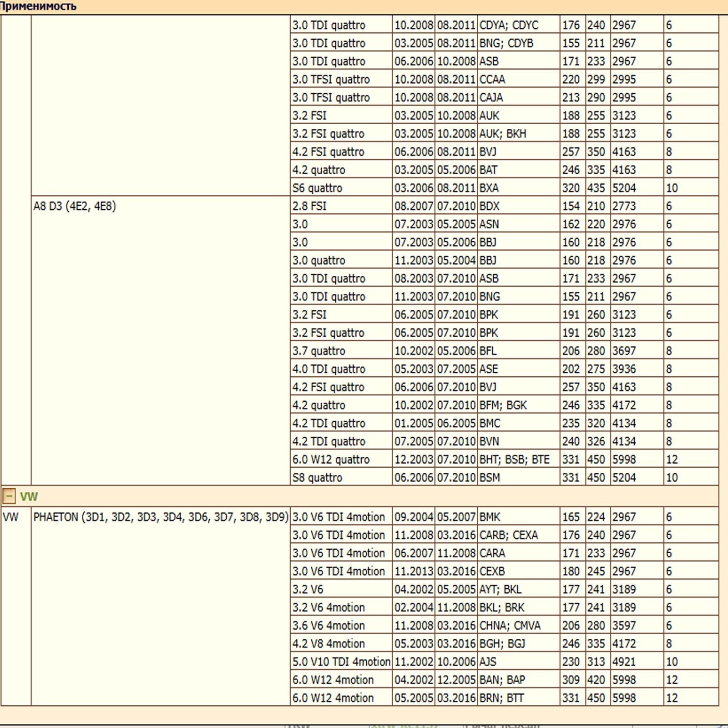The image size is (728, 728).
Task: Click displacement value 4921
Action: click(624, 662)
